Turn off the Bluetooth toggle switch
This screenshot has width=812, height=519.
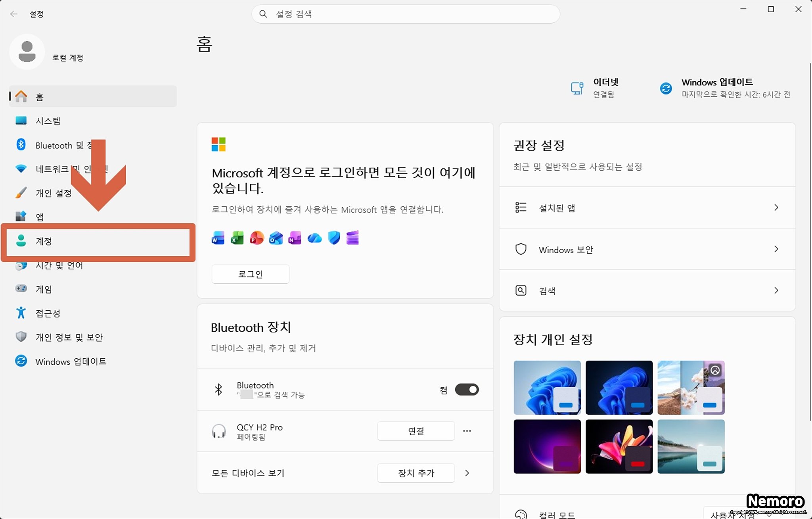point(467,390)
